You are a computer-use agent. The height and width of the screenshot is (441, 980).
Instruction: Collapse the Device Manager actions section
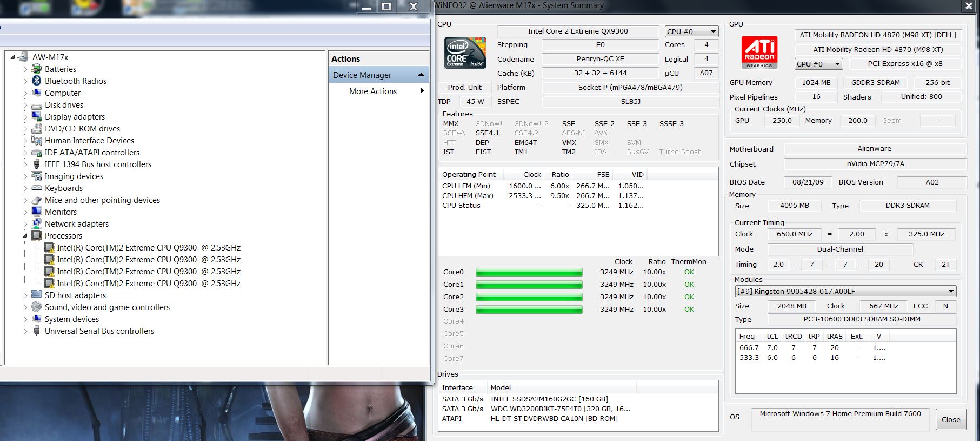[x=422, y=75]
